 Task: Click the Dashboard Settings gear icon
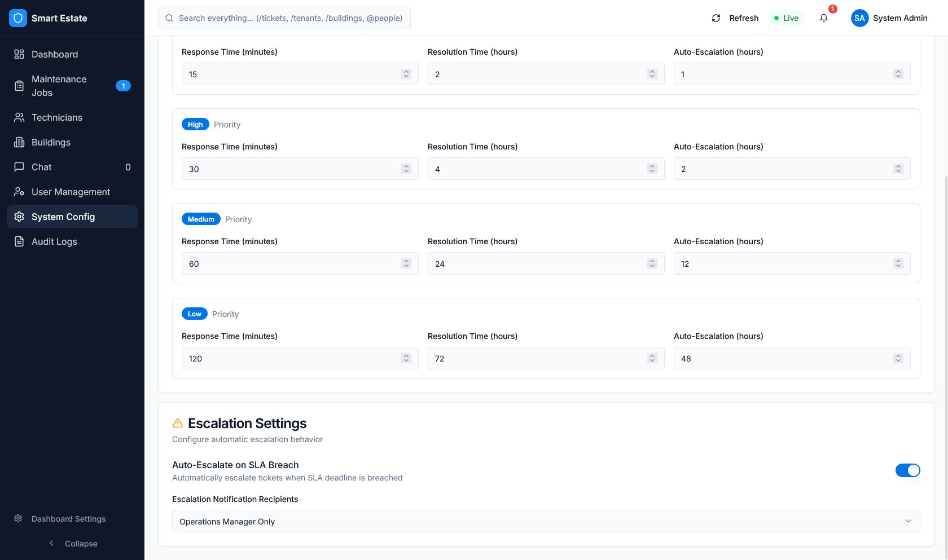(18, 518)
